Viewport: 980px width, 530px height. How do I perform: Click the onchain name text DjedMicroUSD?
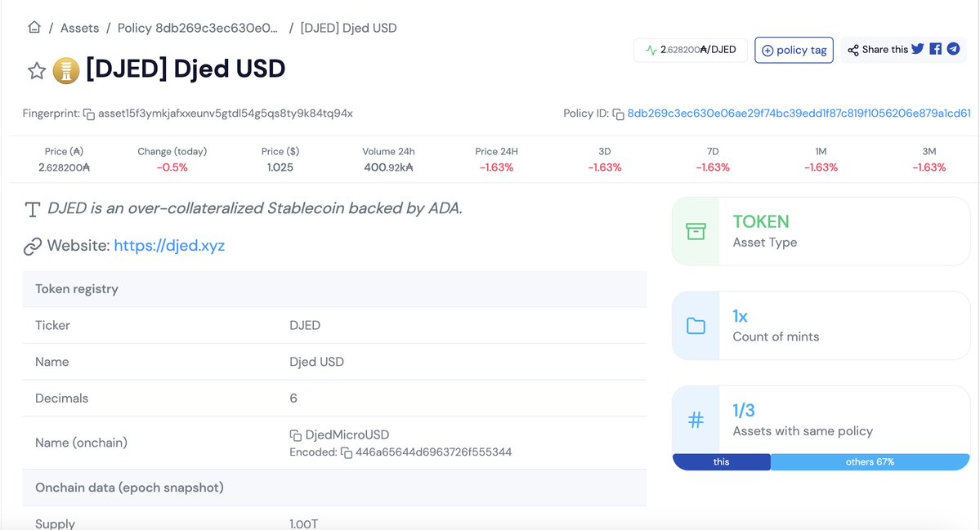pos(347,435)
